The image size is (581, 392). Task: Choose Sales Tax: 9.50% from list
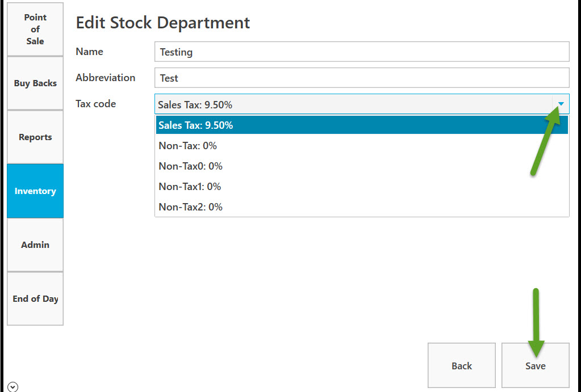pos(362,125)
